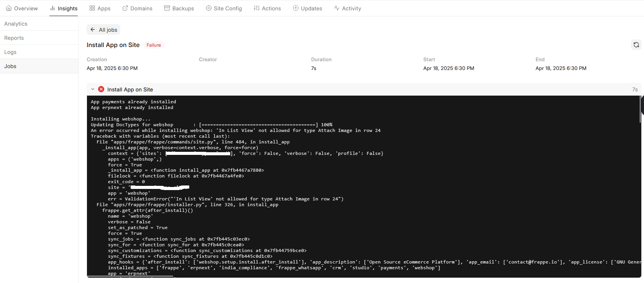
Task: Click the 'App erpnext already installed' line
Action: (x=132, y=107)
